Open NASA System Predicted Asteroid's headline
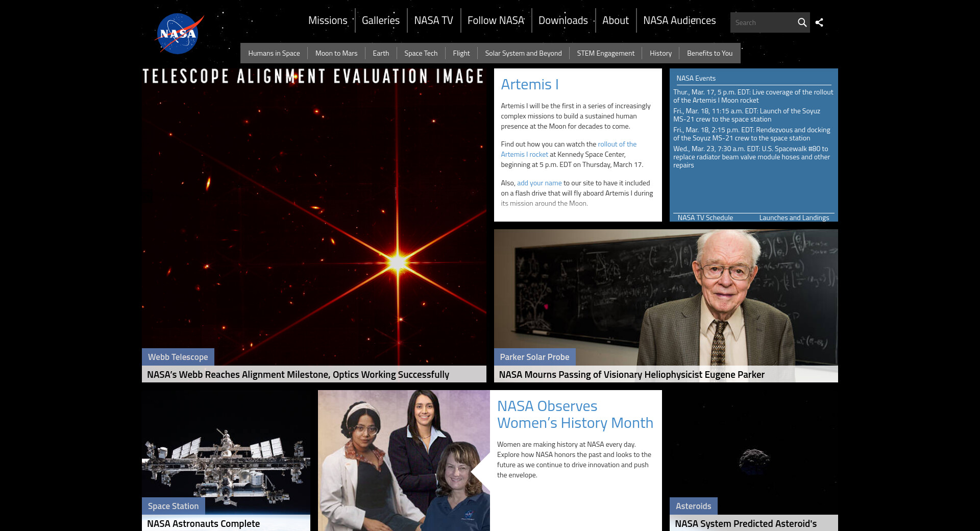980x531 pixels. [x=746, y=523]
